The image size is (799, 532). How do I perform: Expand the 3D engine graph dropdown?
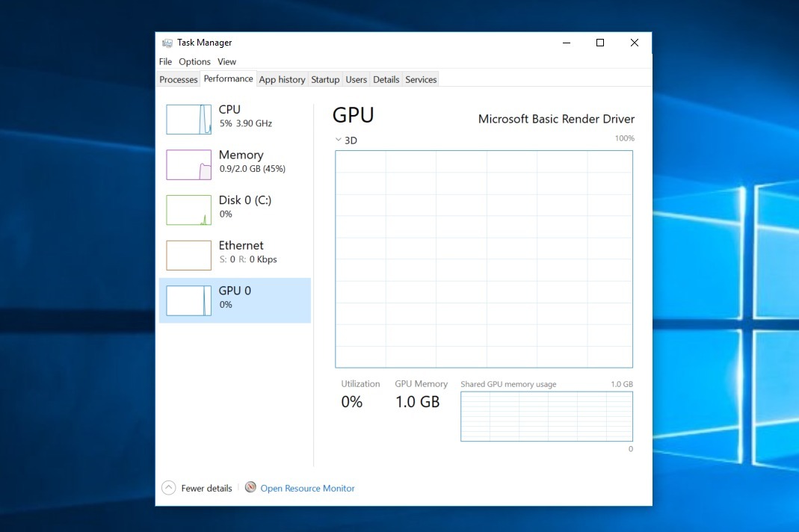click(x=339, y=140)
